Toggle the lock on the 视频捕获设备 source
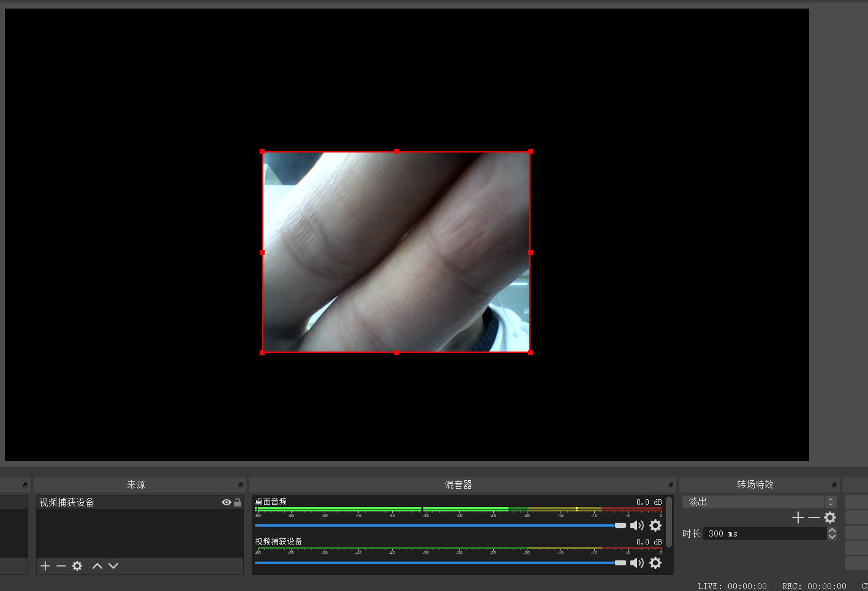Image resolution: width=868 pixels, height=591 pixels. tap(238, 502)
